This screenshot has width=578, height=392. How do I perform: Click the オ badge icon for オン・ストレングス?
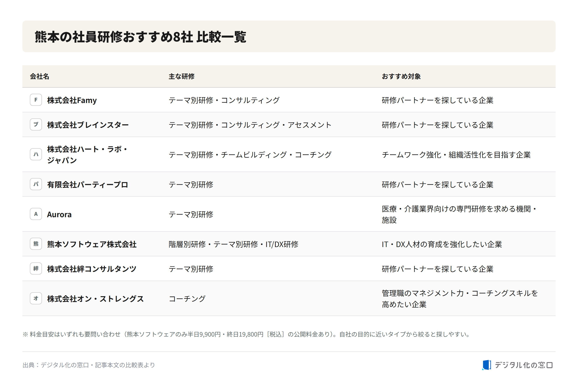(36, 298)
